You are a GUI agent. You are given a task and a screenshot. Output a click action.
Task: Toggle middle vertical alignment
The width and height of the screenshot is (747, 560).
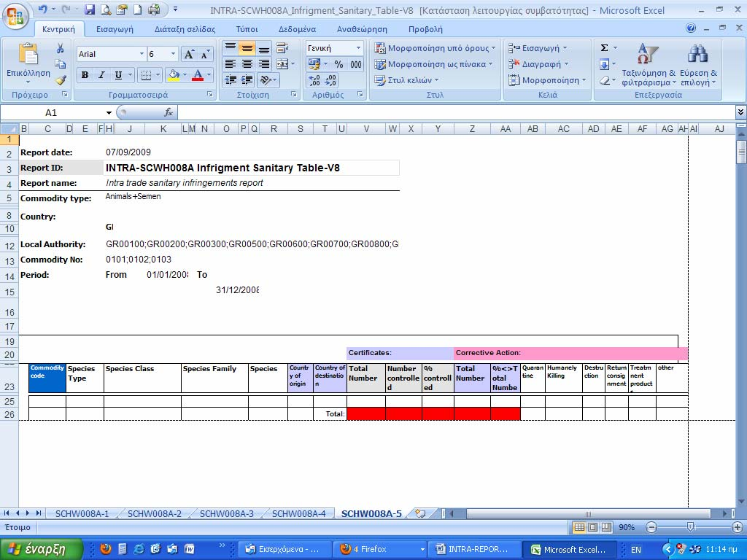(247, 48)
